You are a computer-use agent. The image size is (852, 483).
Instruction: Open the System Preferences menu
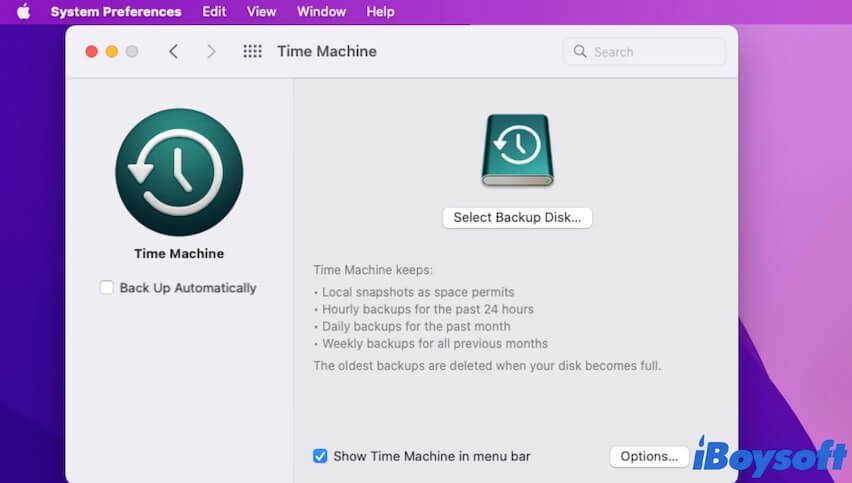coord(116,12)
